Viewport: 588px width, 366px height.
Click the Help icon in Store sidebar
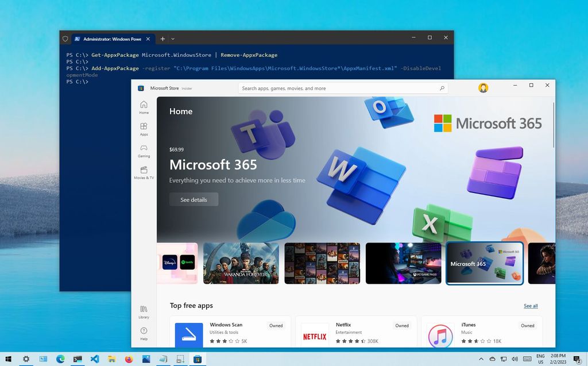point(144,332)
